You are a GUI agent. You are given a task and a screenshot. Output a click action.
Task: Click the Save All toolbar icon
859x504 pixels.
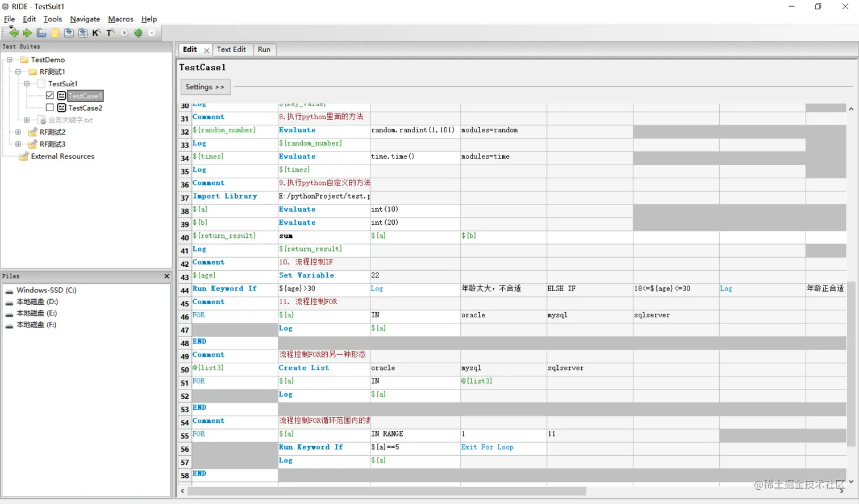click(82, 33)
